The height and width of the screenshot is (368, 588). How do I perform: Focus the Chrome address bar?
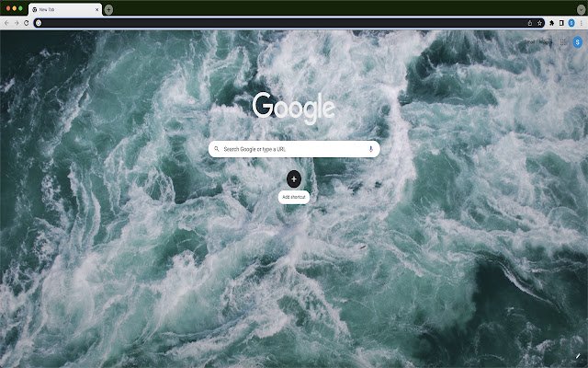[289, 23]
